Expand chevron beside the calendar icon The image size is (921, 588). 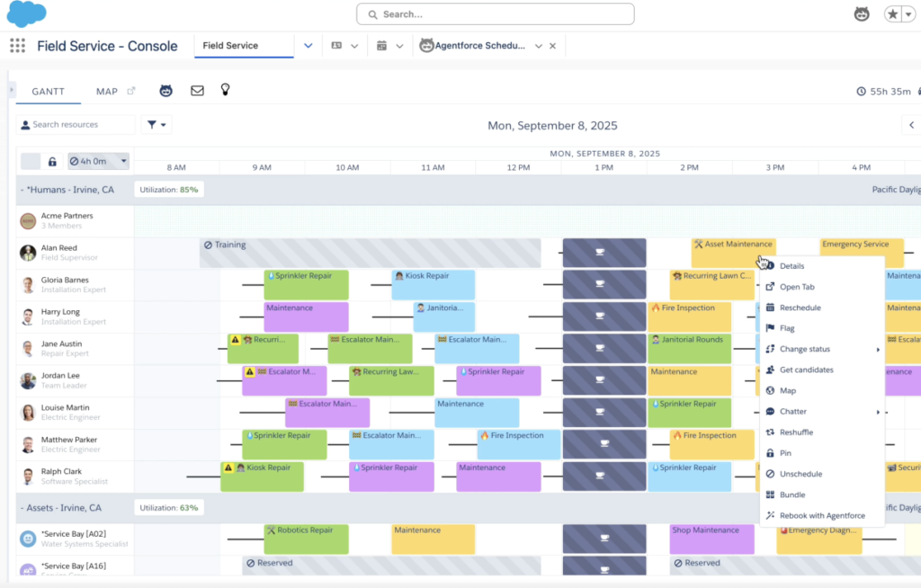(399, 46)
